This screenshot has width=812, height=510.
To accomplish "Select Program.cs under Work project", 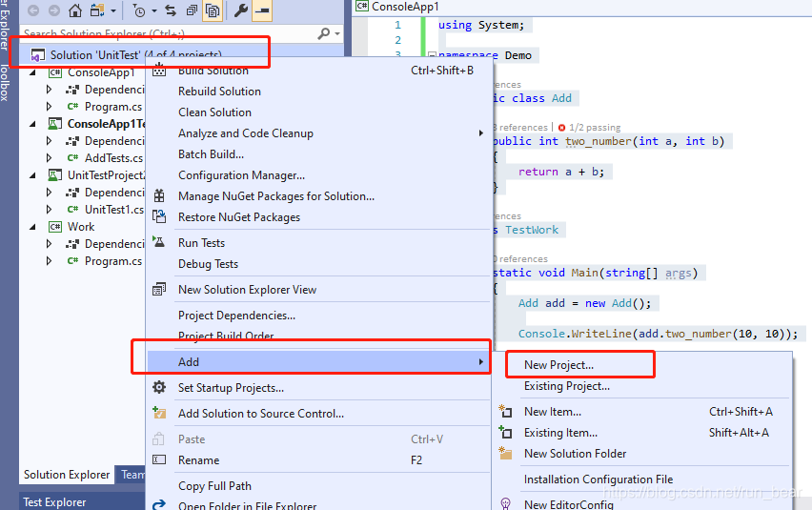I will pyautogui.click(x=113, y=261).
